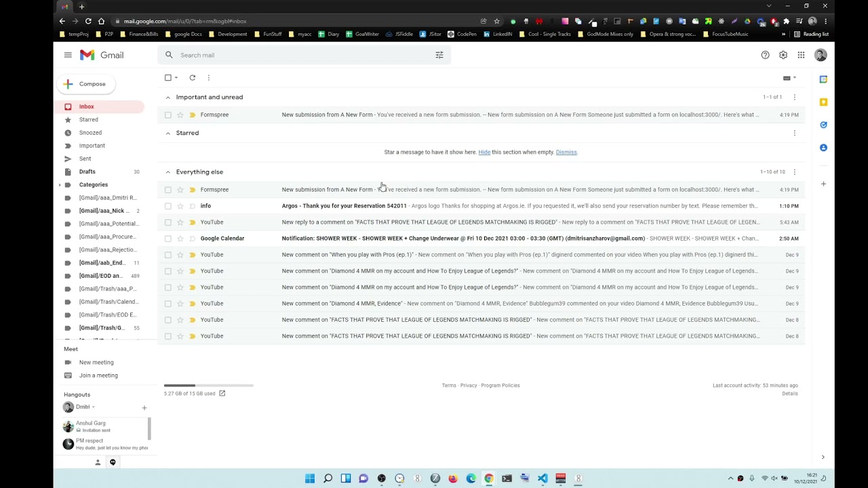The height and width of the screenshot is (488, 868).
Task: Star the Google Calendar email
Action: 180,239
